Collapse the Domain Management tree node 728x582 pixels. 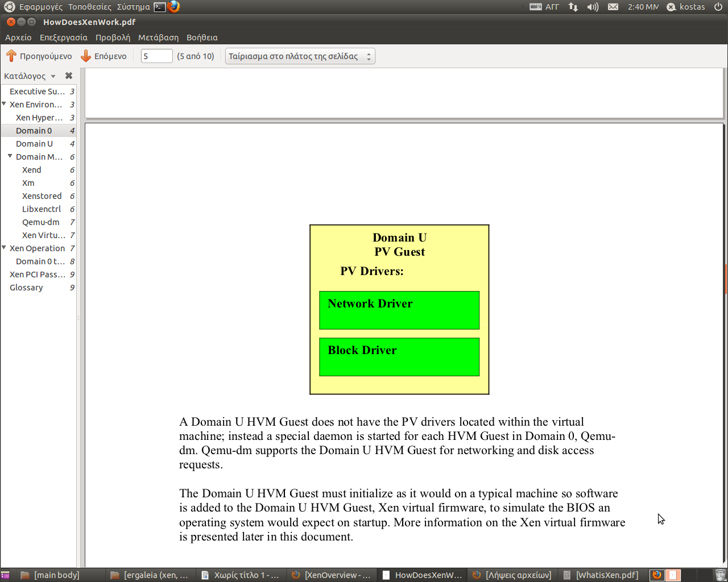click(10, 156)
